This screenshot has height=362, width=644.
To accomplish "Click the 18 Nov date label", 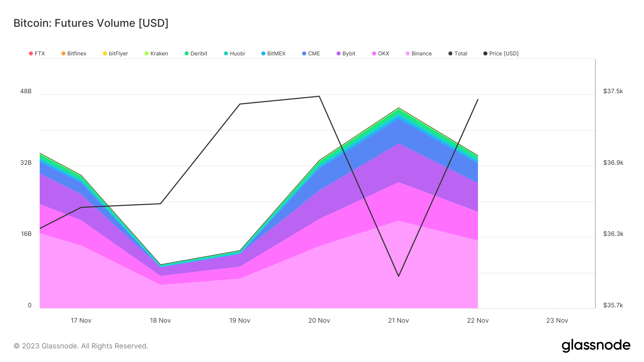I will click(x=160, y=321).
